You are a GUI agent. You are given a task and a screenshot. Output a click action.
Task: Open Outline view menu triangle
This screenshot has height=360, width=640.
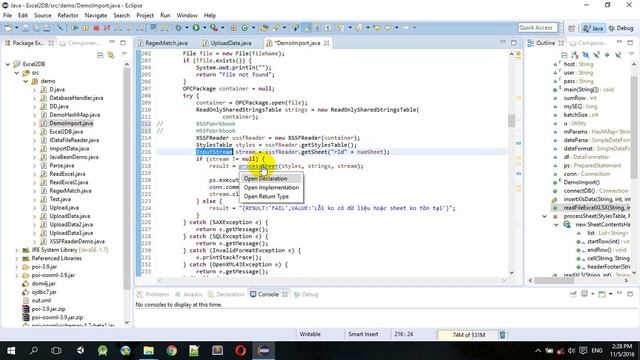click(x=631, y=54)
